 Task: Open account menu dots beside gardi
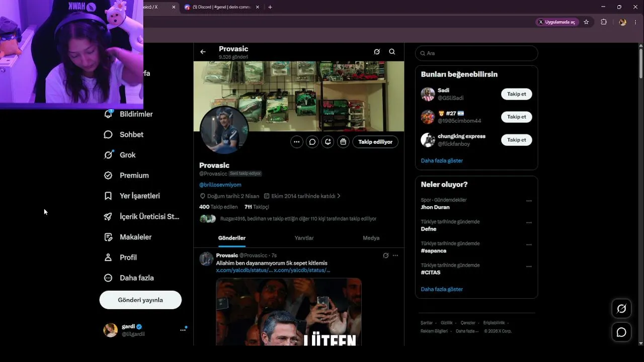pyautogui.click(x=183, y=330)
